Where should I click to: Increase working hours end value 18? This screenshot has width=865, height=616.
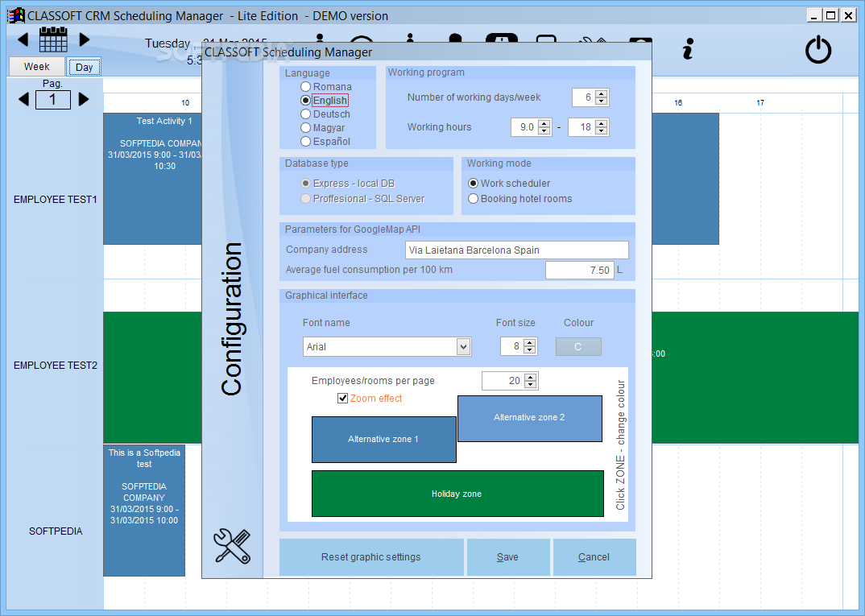pos(602,123)
